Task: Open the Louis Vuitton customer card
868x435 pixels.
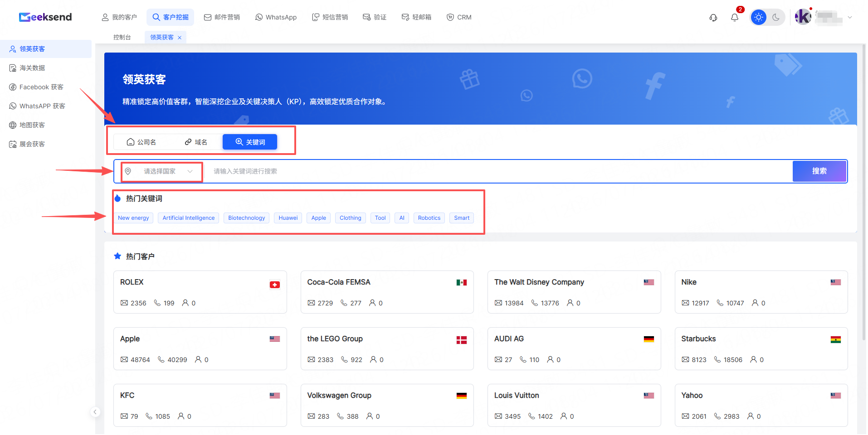Action: (574, 406)
